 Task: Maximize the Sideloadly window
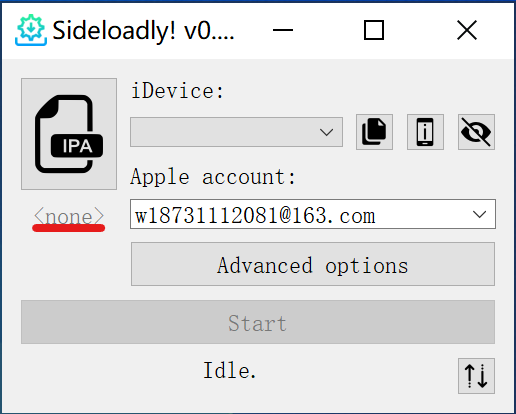[374, 30]
